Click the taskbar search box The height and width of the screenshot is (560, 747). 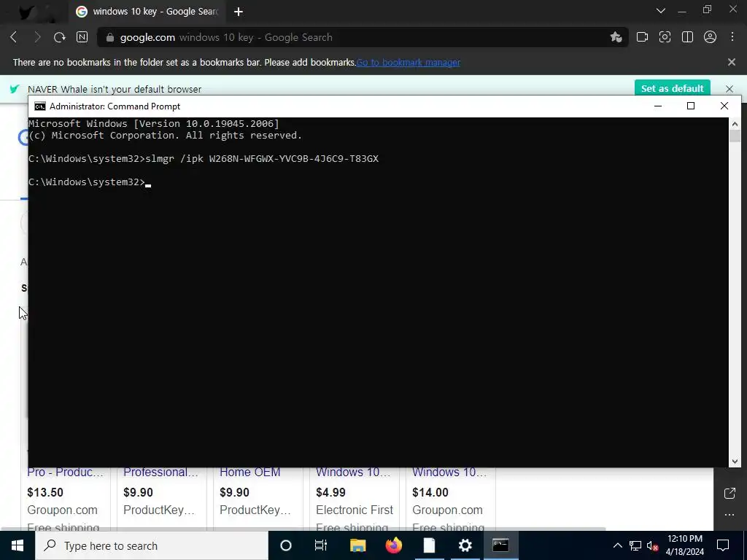point(152,545)
